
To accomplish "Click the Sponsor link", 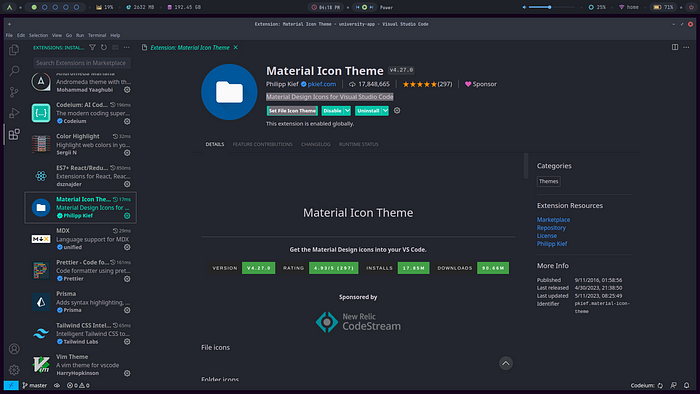I will pyautogui.click(x=481, y=84).
